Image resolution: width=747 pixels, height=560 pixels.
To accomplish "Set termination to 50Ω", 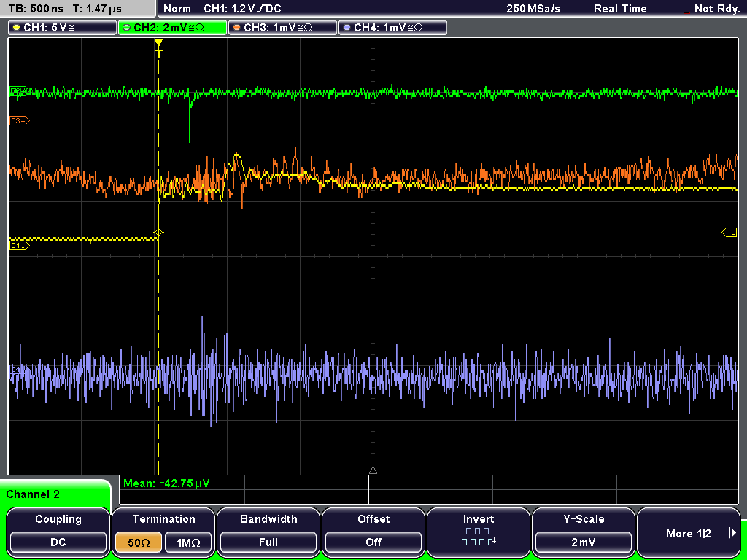I will click(x=139, y=542).
